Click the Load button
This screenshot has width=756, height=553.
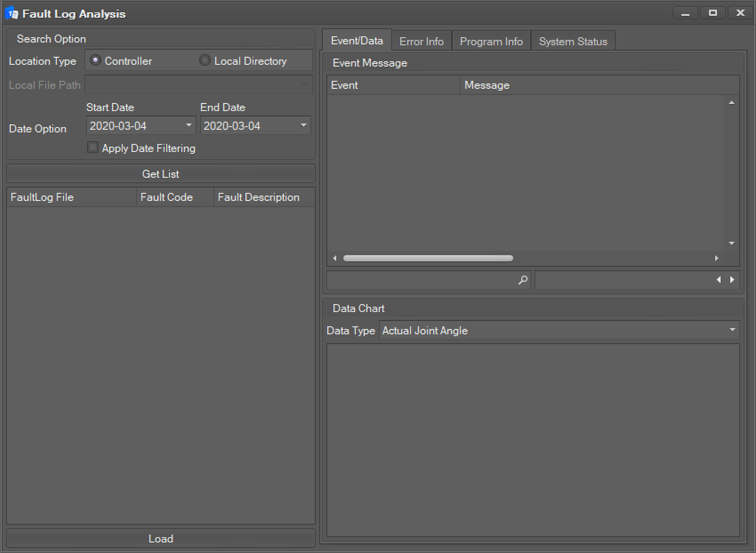pos(161,538)
